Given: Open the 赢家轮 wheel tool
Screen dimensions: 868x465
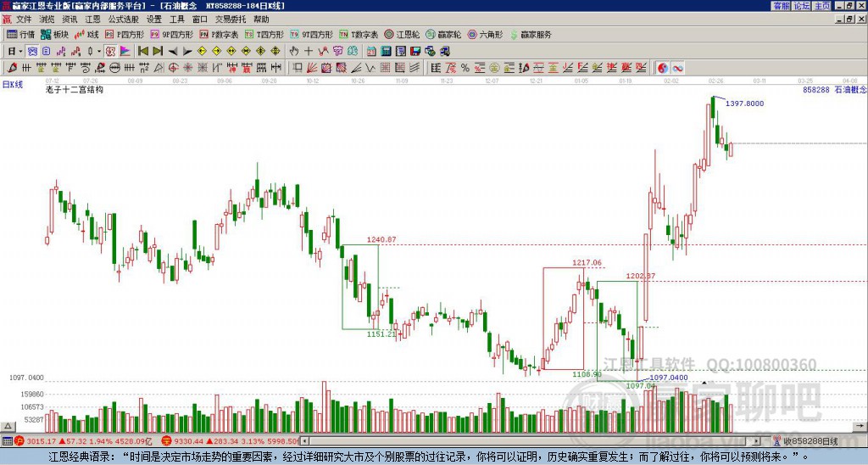Looking at the screenshot, I should pyautogui.click(x=444, y=34).
